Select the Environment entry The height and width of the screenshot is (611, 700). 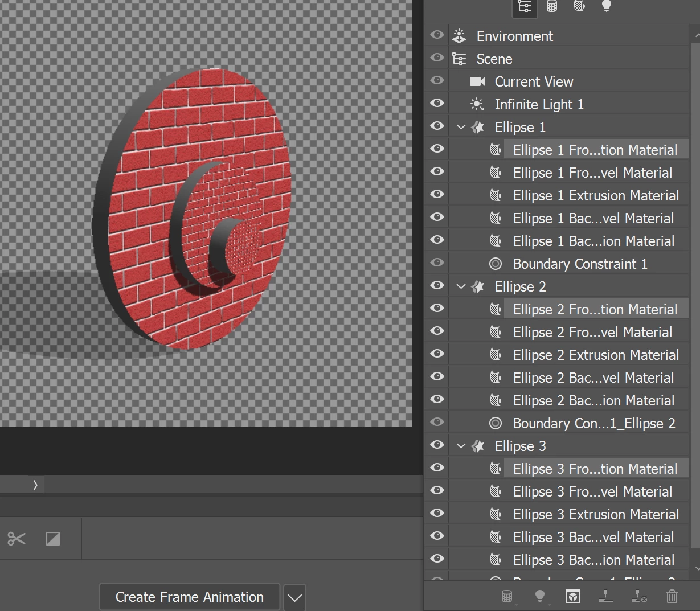[x=514, y=36]
